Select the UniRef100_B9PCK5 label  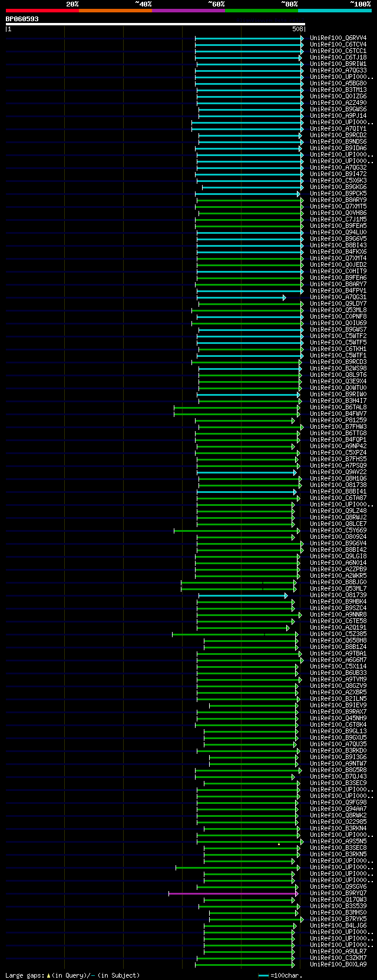click(338, 194)
